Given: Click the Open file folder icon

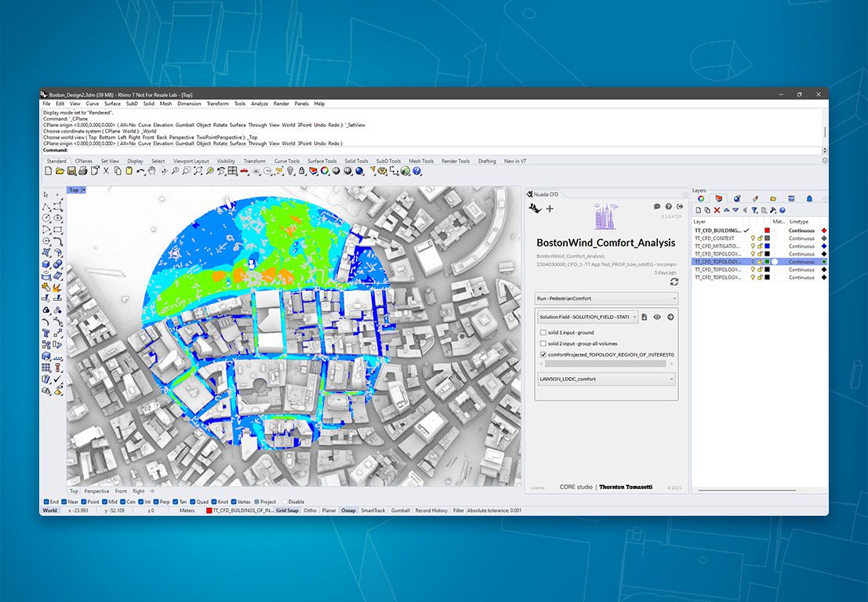Looking at the screenshot, I should pyautogui.click(x=60, y=172).
